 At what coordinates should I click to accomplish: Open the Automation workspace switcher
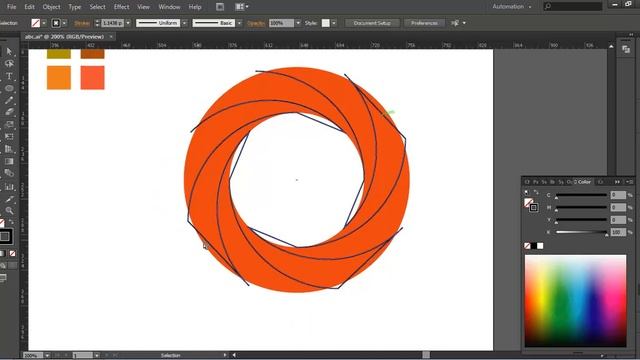pos(512,7)
